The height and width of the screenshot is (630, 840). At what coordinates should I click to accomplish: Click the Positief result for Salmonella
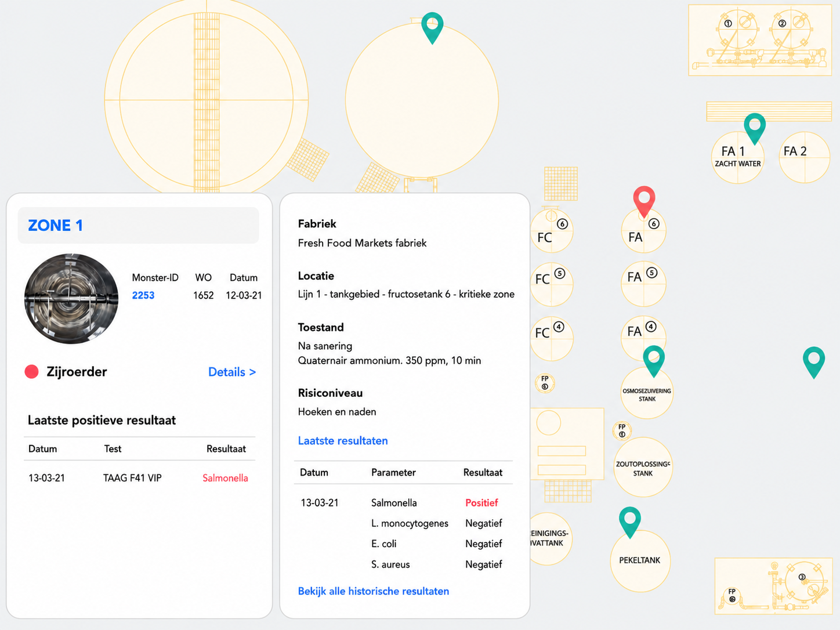481,503
